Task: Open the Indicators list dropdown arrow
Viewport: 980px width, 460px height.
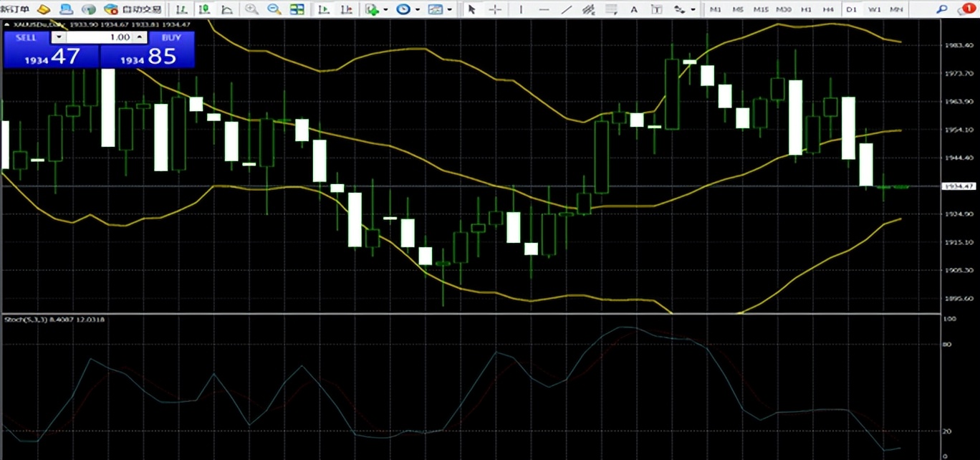Action: [385, 9]
